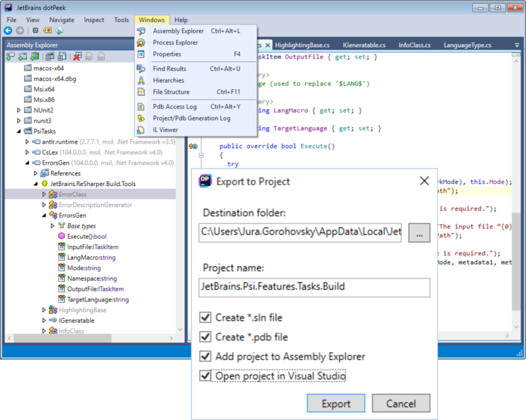
Task: Click the add folder icon with green plus
Action: point(23,56)
